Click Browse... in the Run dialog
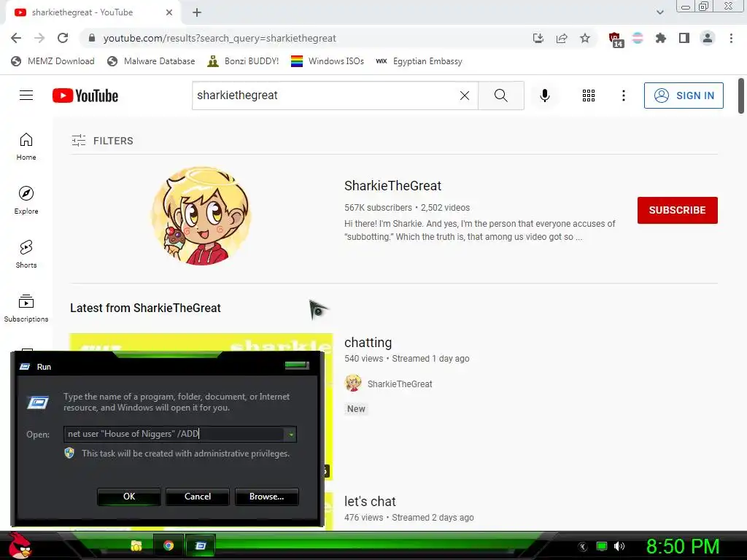The image size is (747, 560). point(266,496)
